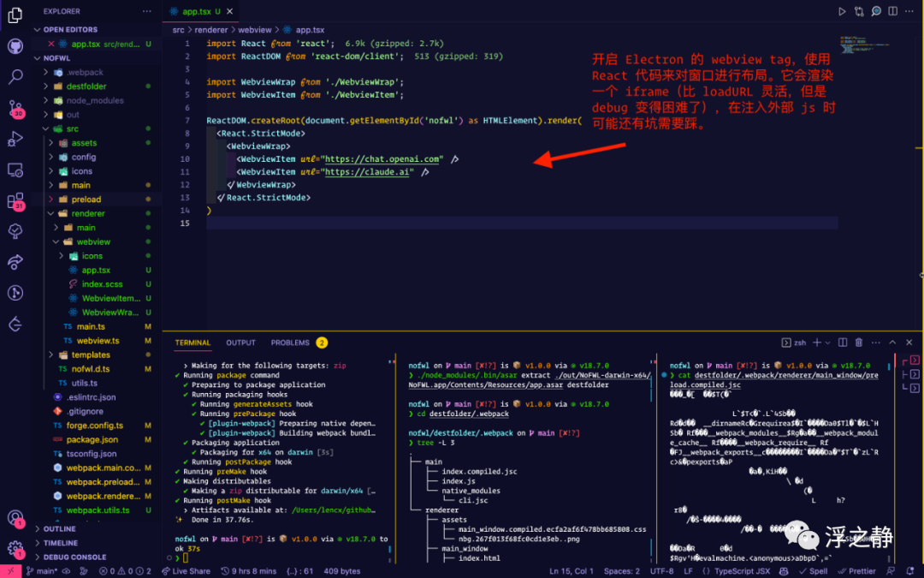This screenshot has height=578, width=924.
Task: Open the Manage settings gear
Action: pos(15,549)
